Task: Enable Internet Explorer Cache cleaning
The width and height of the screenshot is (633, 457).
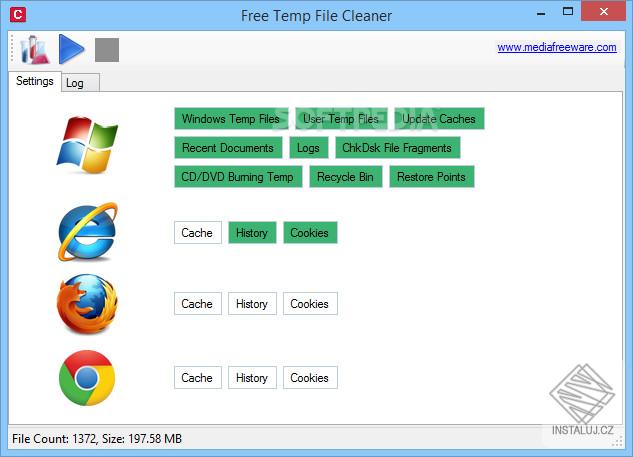Action: coord(198,233)
